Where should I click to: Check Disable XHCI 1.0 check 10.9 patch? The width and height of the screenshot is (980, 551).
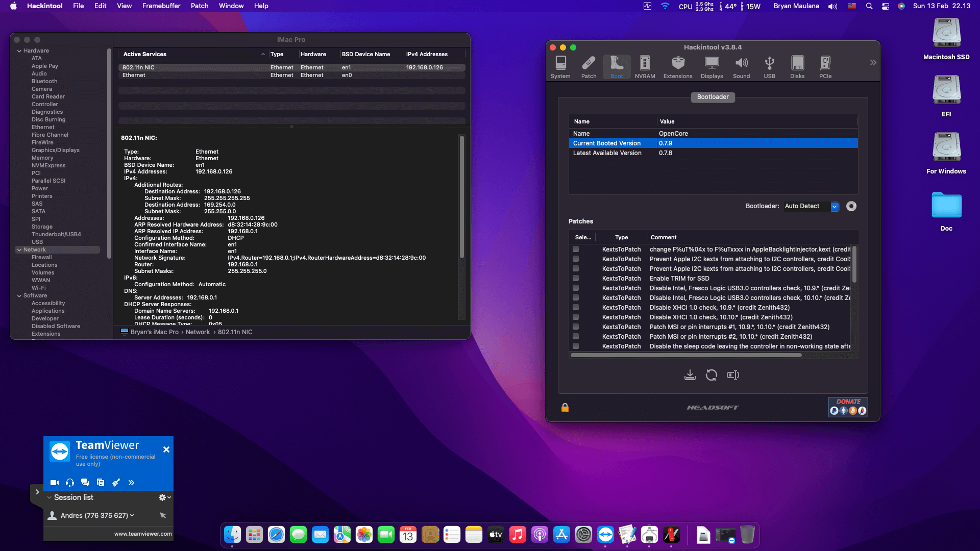coord(576,307)
